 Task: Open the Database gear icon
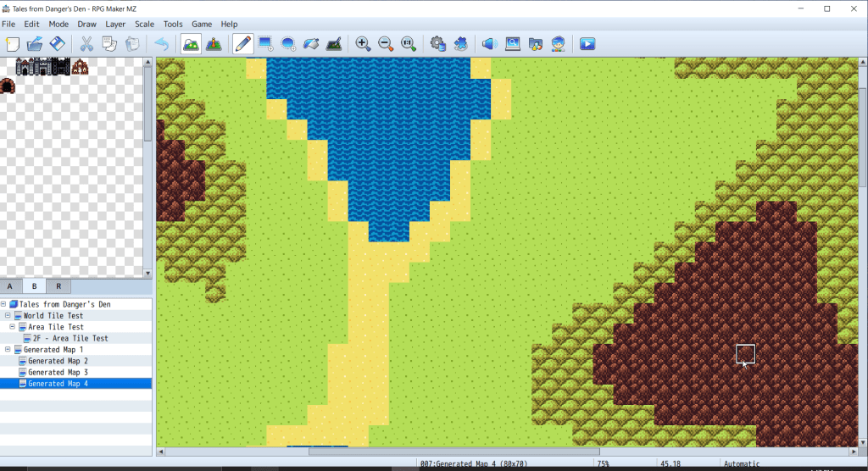click(437, 43)
